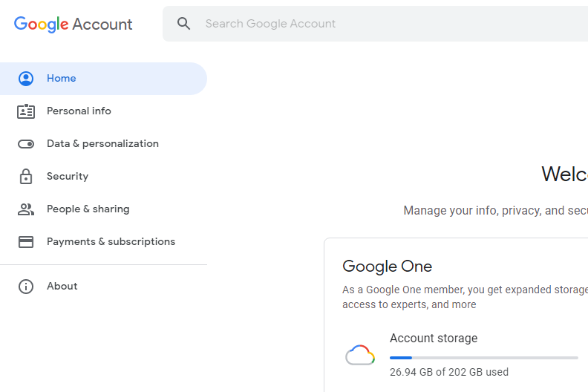Screen dimensions: 588x392
Task: Click the People & sharing icon
Action: pyautogui.click(x=26, y=209)
